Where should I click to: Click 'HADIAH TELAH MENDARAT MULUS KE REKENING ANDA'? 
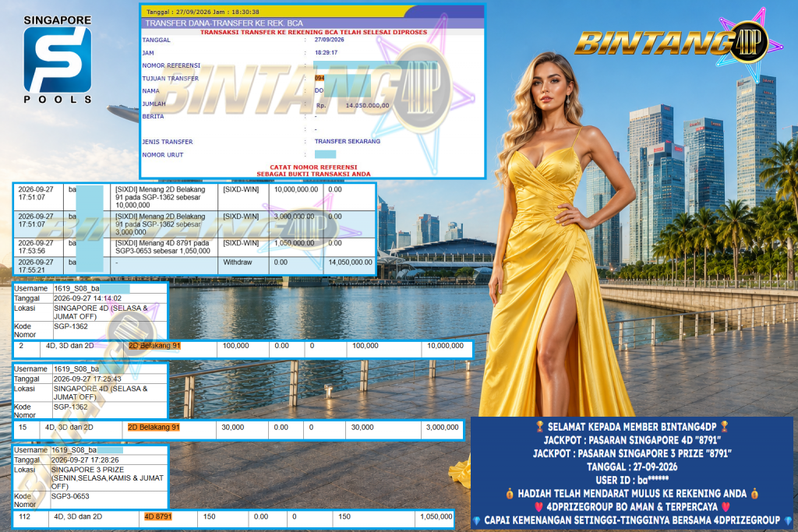(631, 493)
